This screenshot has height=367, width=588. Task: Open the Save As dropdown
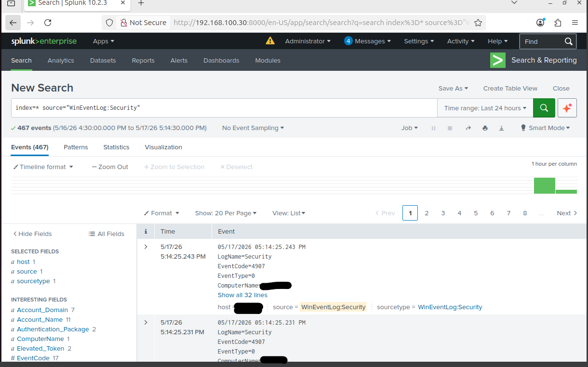(453, 88)
